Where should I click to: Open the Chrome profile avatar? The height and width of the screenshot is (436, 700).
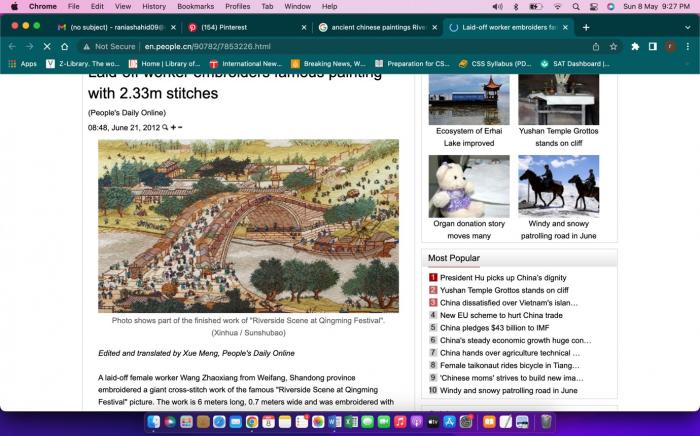[670, 46]
